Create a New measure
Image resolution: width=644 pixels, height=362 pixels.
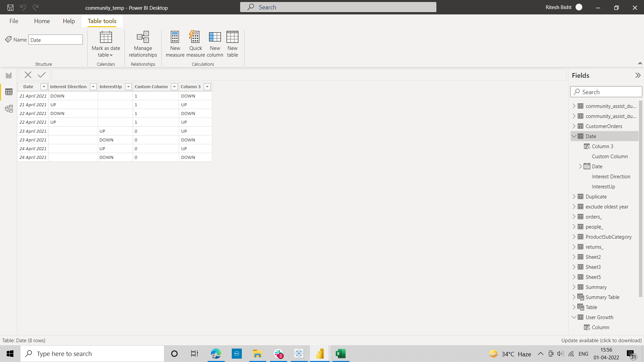175,44
